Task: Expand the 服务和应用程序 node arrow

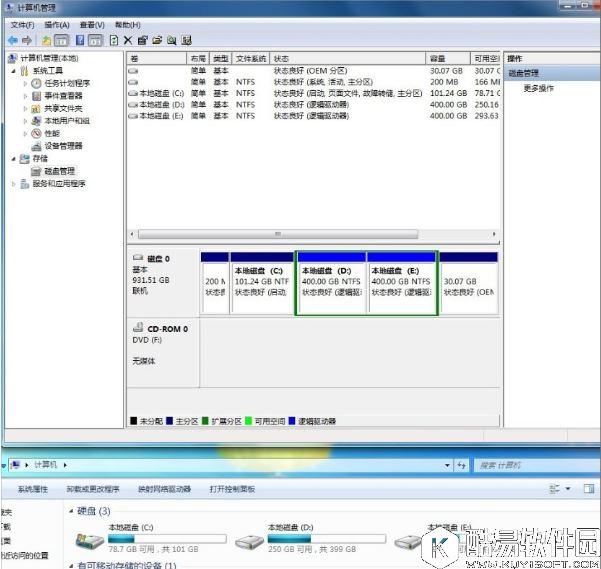Action: [x=13, y=184]
